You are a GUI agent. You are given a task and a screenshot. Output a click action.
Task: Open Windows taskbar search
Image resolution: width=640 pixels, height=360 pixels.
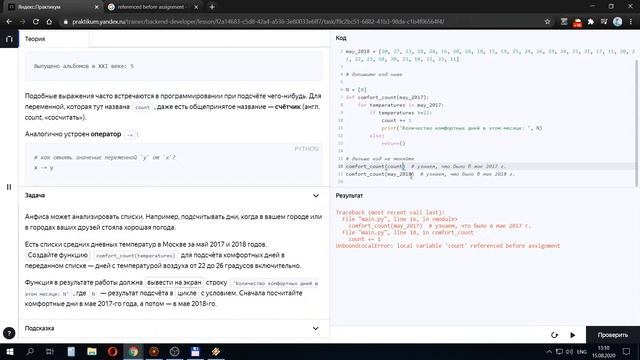[x=30, y=351]
